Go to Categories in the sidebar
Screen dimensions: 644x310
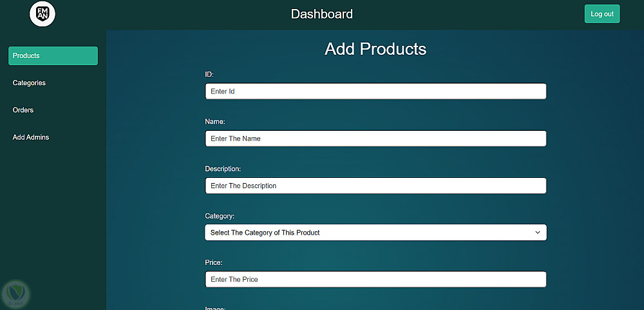click(x=29, y=83)
